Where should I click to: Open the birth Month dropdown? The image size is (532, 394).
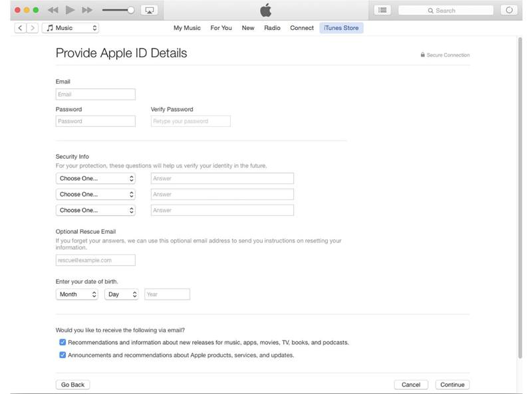click(x=77, y=294)
